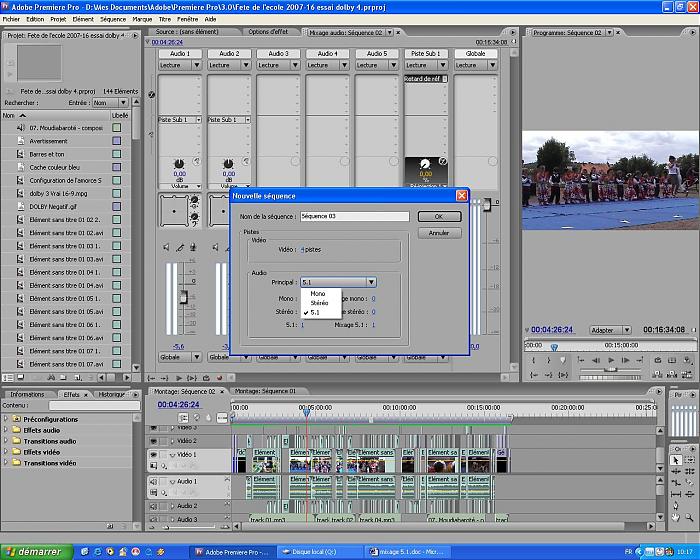Add unnumbered marker in Program monitor

coord(563,360)
